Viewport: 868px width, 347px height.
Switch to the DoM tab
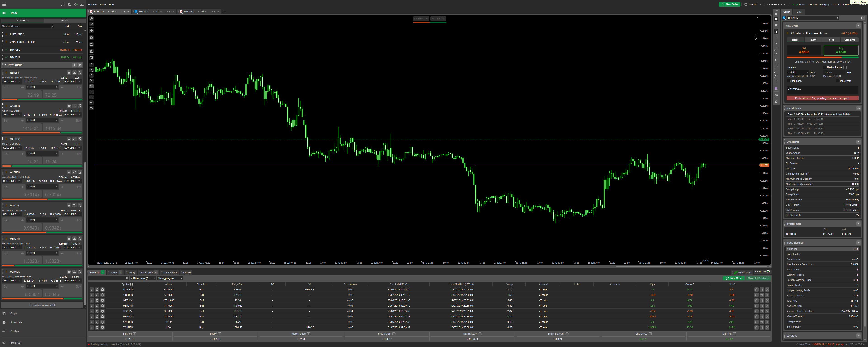(799, 12)
